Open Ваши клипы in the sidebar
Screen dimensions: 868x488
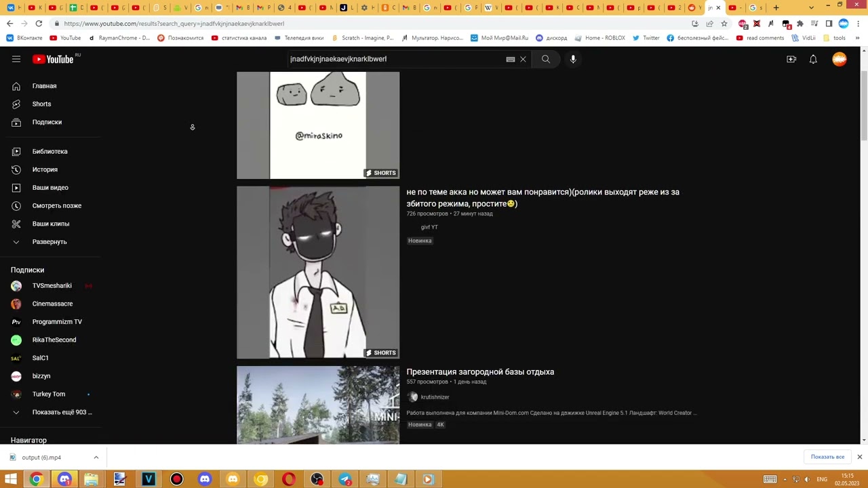tap(51, 224)
